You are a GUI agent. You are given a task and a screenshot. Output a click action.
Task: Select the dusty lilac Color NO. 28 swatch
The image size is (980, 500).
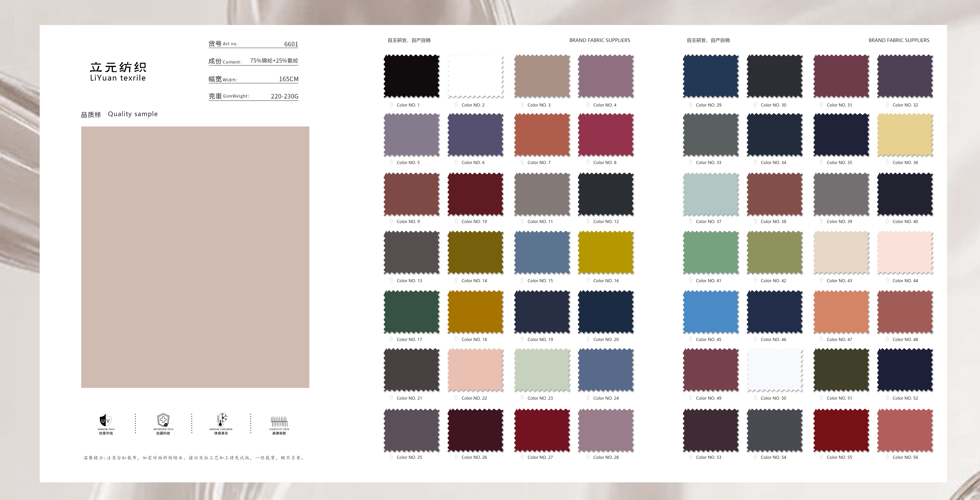pos(606,430)
